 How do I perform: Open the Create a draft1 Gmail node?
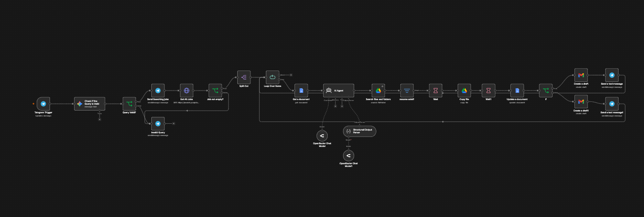(581, 101)
